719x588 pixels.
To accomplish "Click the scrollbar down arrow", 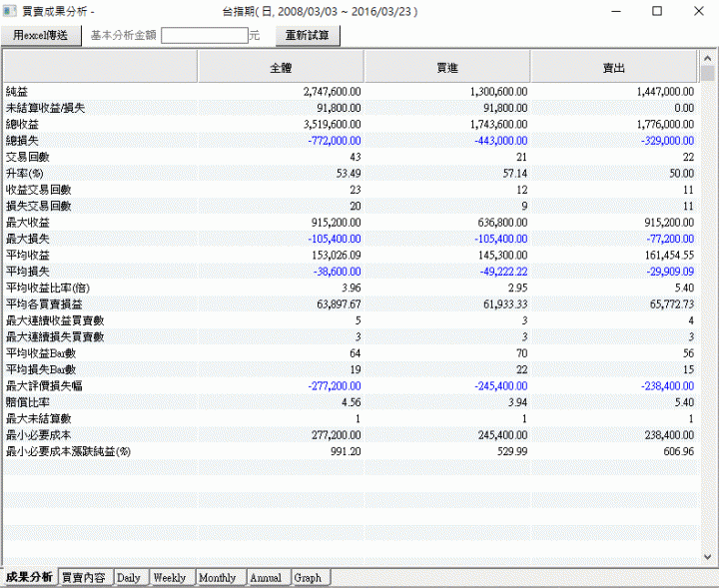I will pos(707,557).
